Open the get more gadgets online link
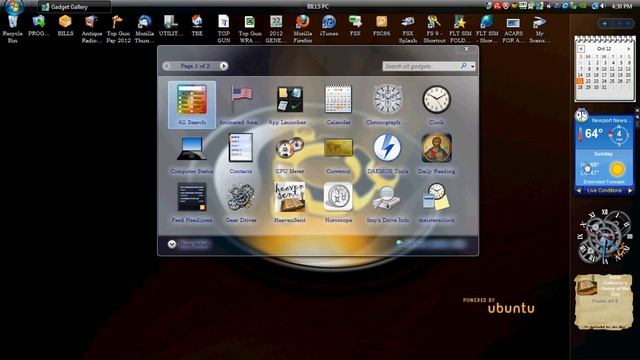 (430, 244)
